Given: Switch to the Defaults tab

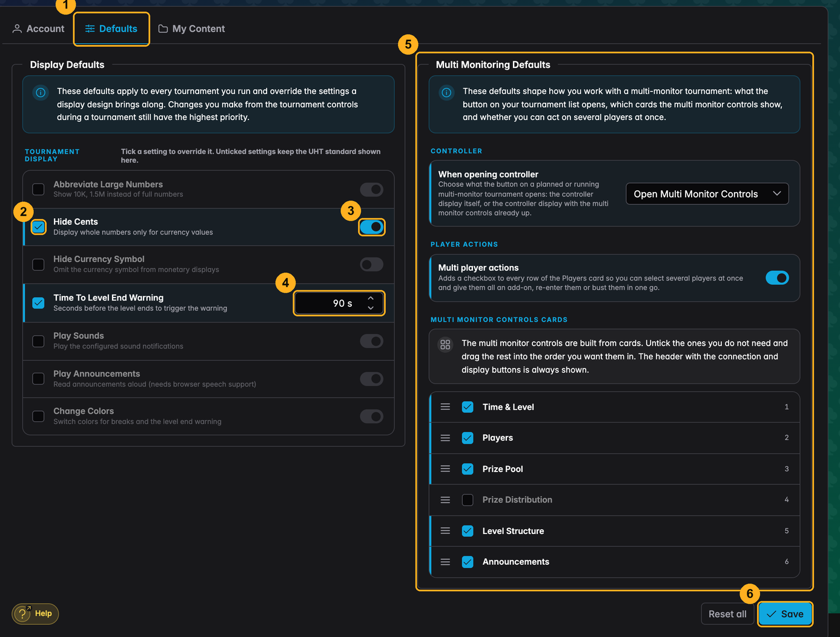Looking at the screenshot, I should 111,28.
